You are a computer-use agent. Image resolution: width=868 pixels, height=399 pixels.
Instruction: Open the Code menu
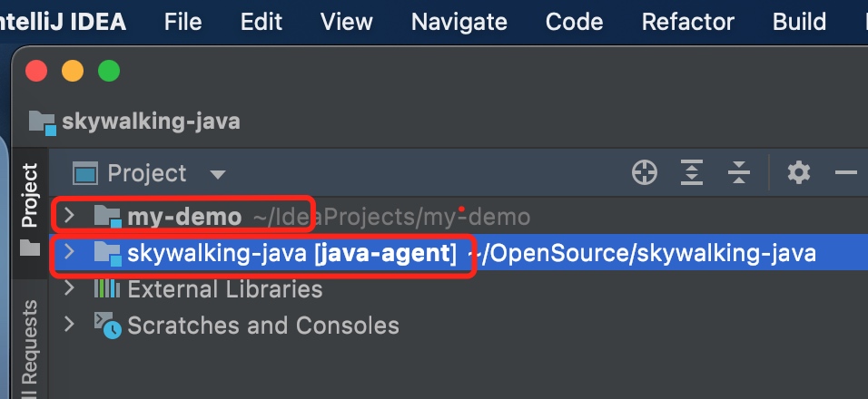coord(574,22)
